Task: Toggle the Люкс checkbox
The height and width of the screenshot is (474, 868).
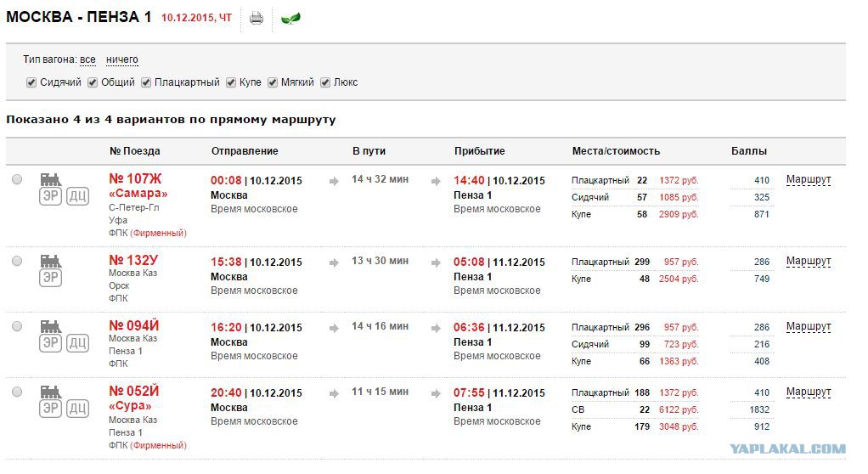Action: click(325, 82)
